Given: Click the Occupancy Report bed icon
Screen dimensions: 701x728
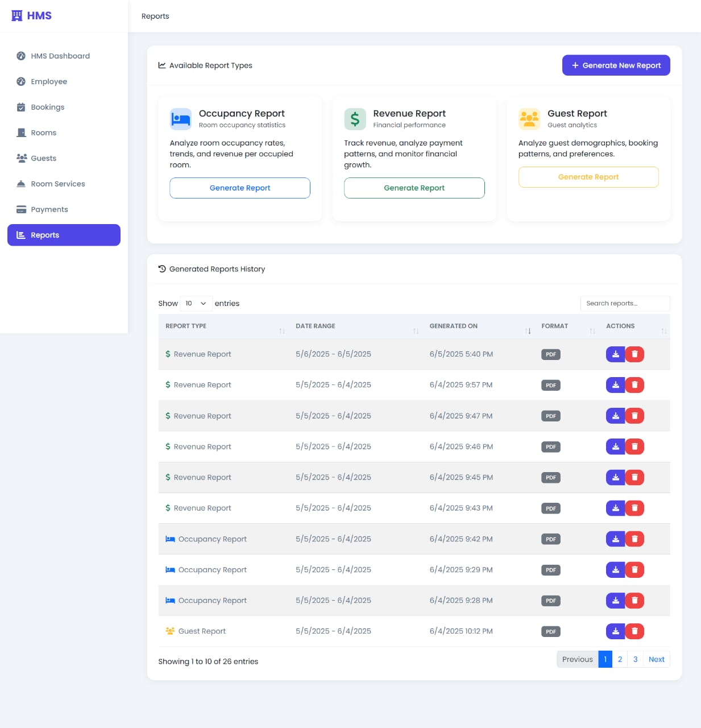Looking at the screenshot, I should tap(181, 119).
